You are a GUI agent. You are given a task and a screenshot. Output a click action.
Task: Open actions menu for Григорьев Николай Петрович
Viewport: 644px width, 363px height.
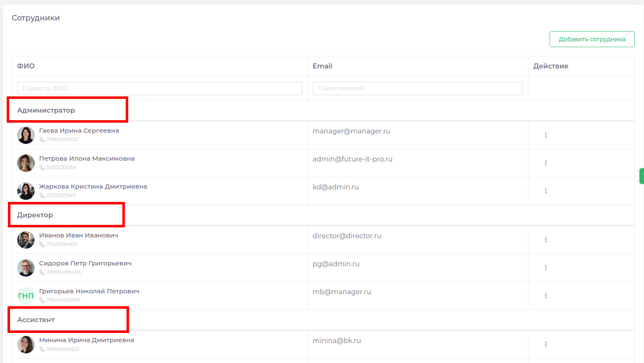tap(545, 295)
